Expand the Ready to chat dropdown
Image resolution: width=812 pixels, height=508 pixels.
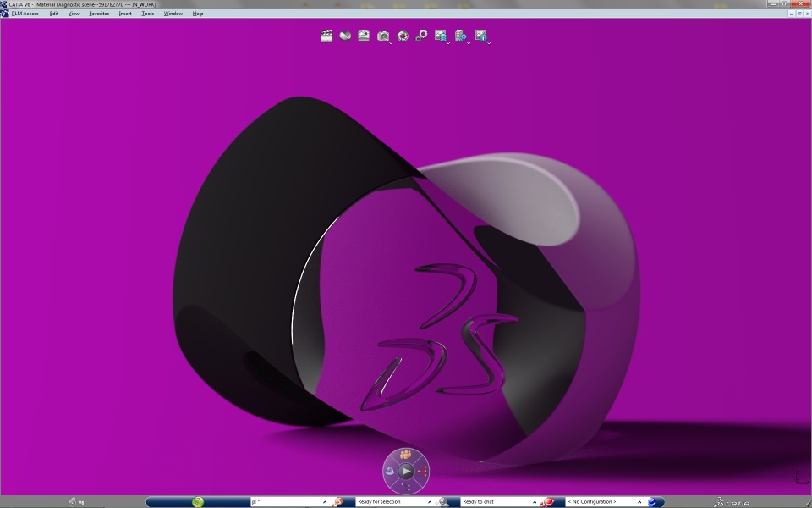pyautogui.click(x=535, y=502)
